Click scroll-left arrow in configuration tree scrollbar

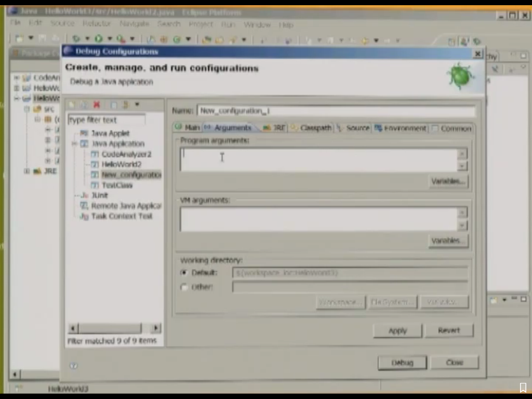73,328
